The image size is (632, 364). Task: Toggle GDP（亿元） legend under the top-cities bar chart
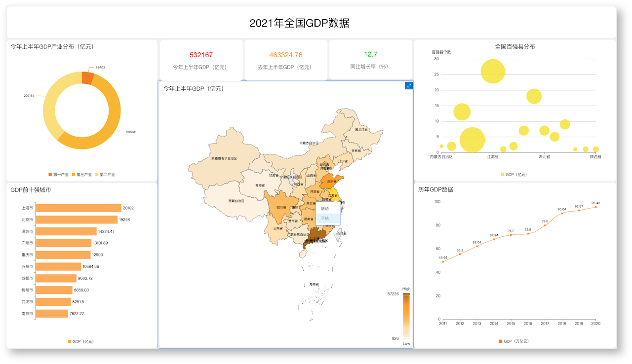(80, 341)
